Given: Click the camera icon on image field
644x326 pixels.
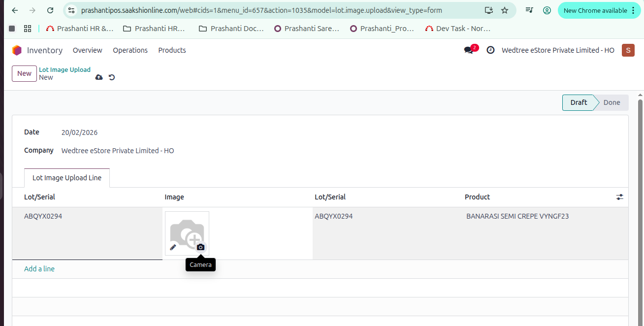Looking at the screenshot, I should 200,247.
